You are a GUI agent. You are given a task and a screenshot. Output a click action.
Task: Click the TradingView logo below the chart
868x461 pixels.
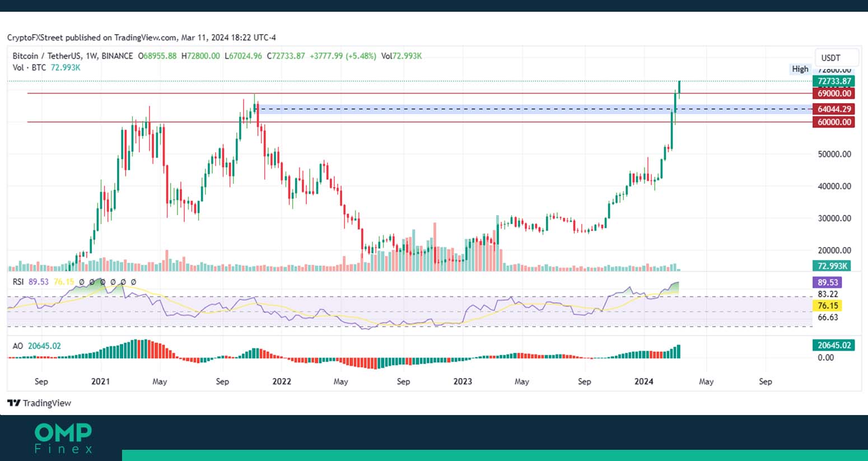coord(39,403)
